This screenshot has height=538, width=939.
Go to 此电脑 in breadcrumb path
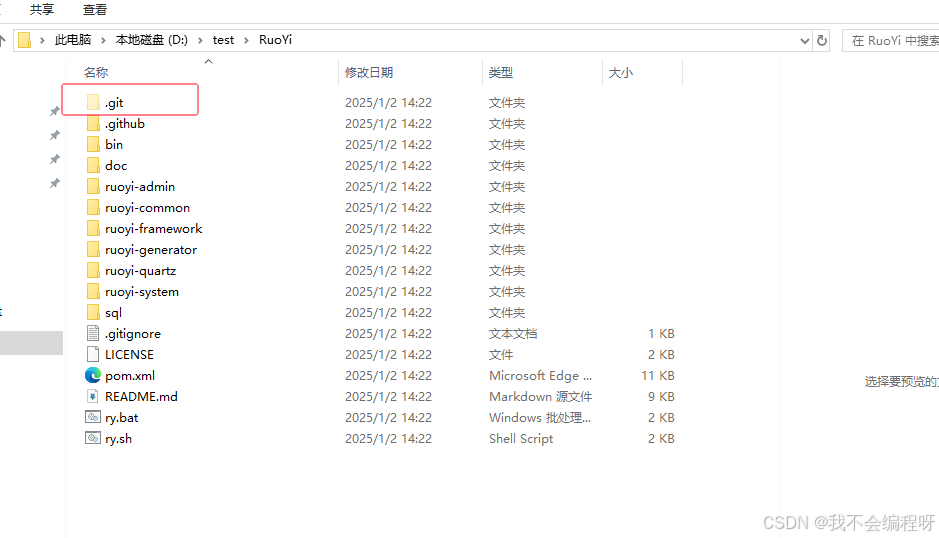pyautogui.click(x=73, y=40)
